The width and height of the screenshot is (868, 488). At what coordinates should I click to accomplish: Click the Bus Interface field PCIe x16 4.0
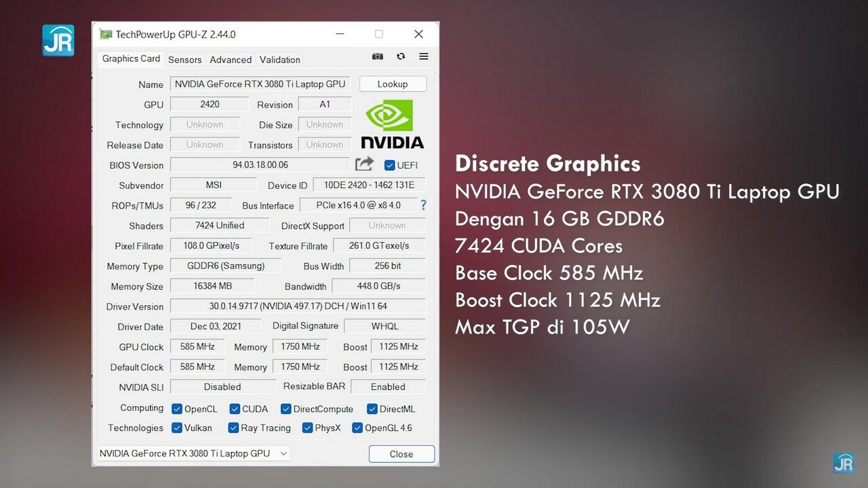pos(359,205)
